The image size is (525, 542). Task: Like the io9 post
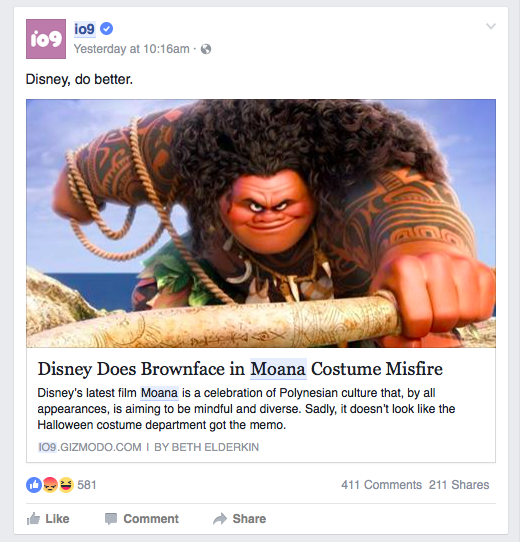[48, 518]
